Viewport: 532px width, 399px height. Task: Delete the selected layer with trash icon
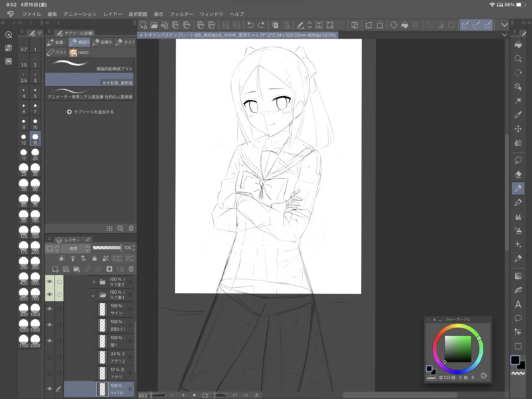(131, 269)
